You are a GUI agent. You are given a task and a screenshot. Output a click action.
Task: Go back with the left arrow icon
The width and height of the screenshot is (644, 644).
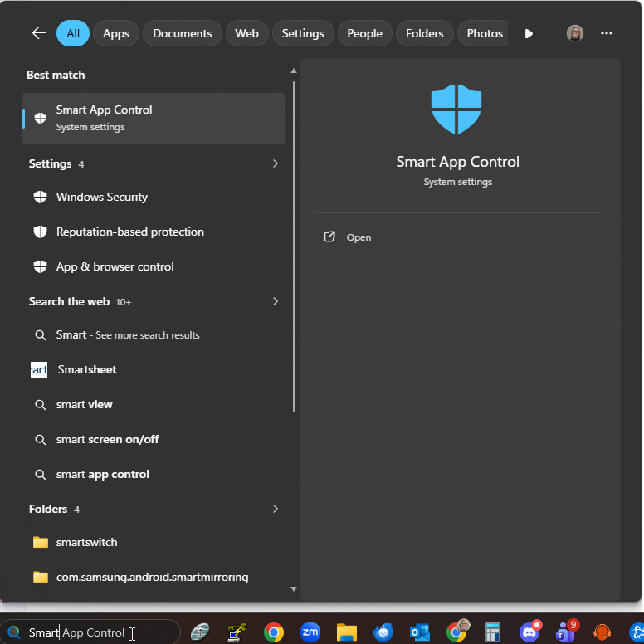[39, 33]
